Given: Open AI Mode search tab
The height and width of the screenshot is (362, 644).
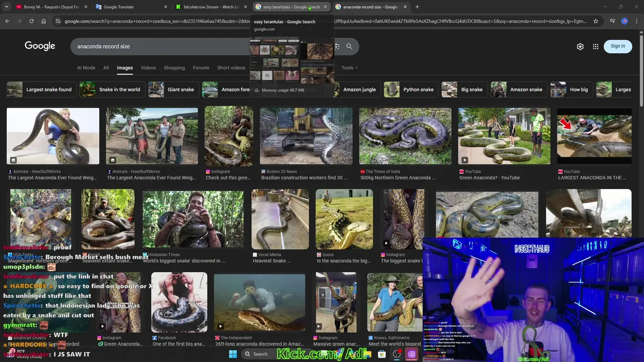Looking at the screenshot, I should pyautogui.click(x=86, y=68).
